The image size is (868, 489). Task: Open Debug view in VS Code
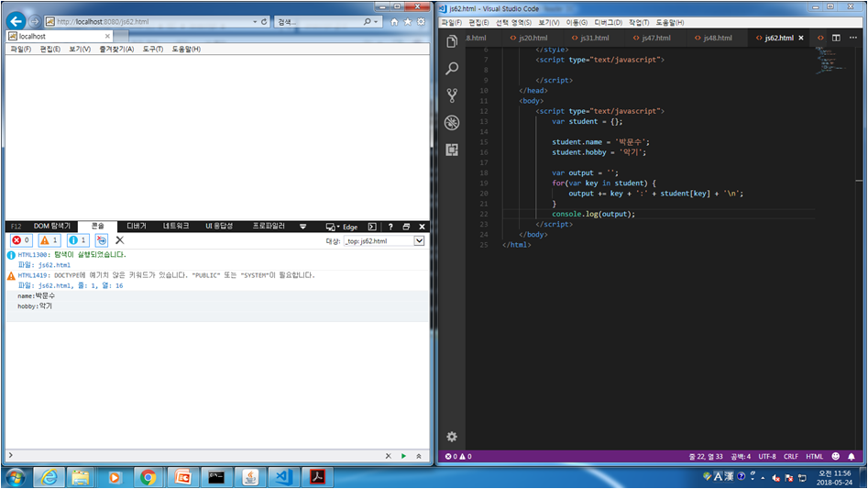[x=452, y=122]
